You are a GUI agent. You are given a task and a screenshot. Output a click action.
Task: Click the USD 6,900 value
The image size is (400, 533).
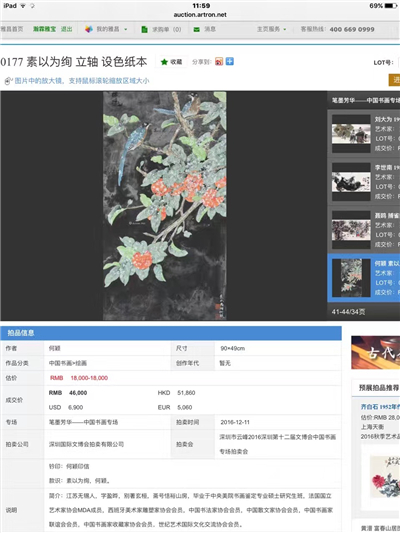point(66,407)
